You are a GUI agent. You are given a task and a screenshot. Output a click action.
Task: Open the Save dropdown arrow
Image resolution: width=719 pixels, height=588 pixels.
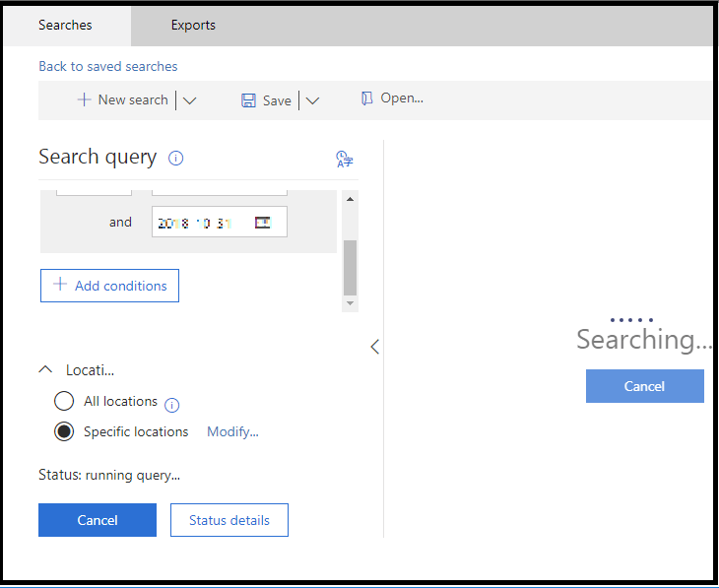click(312, 100)
